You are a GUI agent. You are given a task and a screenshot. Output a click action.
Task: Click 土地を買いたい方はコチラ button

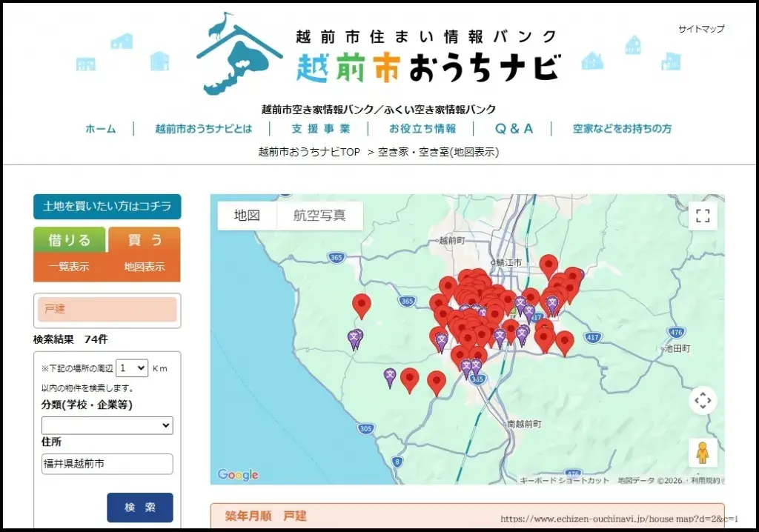click(107, 207)
